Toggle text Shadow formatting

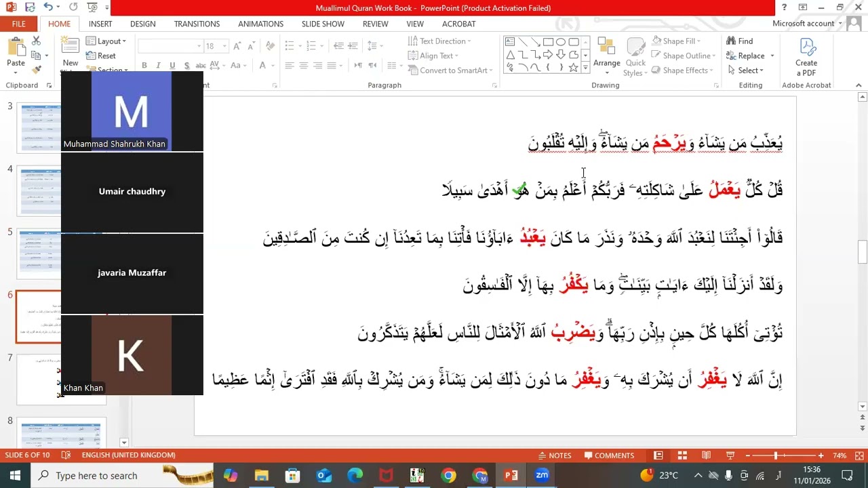(186, 66)
